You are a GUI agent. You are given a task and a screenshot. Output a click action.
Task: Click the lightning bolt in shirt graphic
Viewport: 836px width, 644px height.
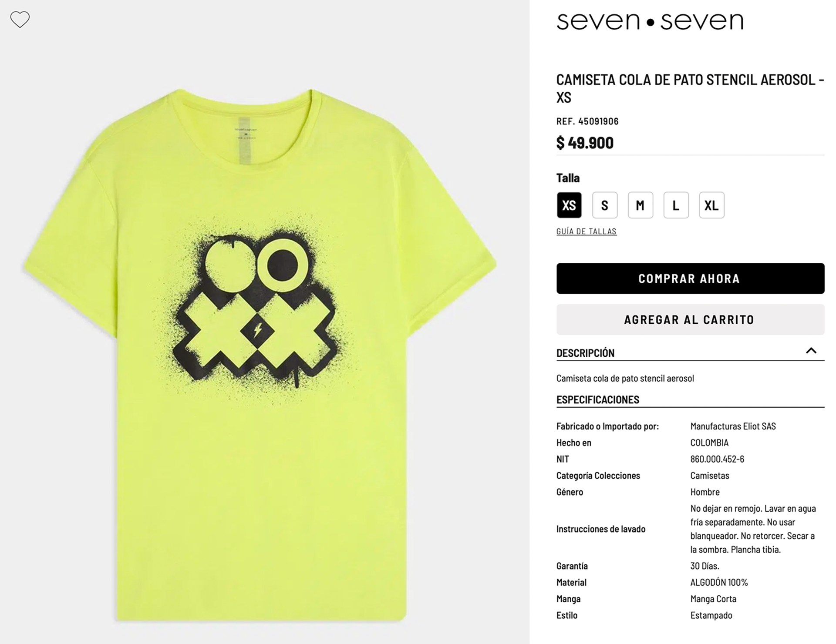coord(257,330)
